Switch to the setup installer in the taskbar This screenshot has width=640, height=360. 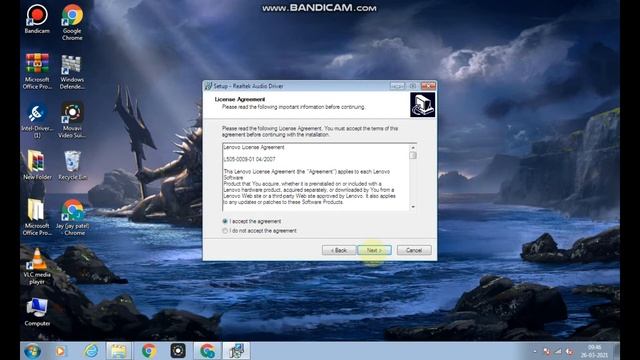tap(237, 351)
